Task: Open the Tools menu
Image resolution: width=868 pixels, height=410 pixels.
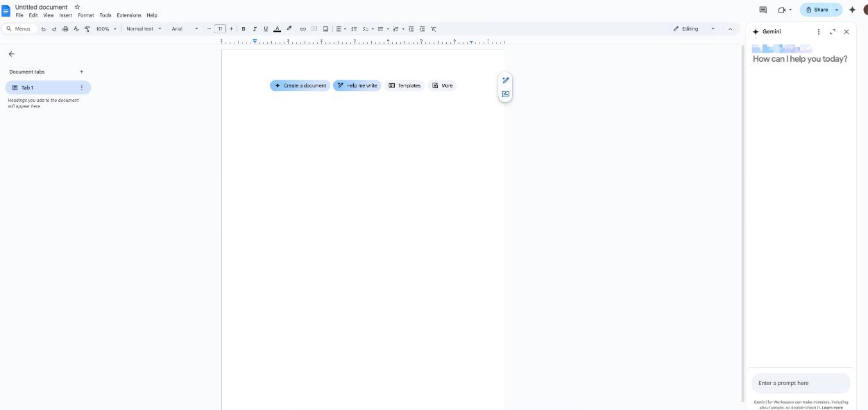Action: 105,15
